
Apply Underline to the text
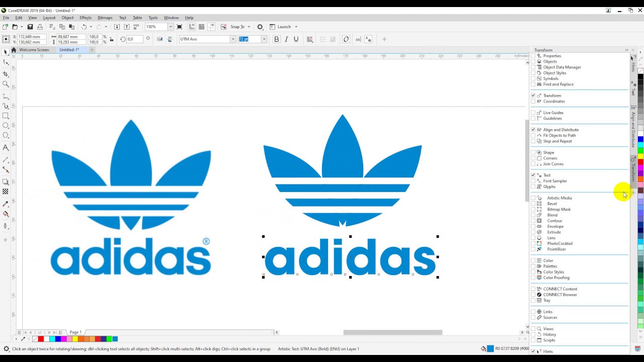click(x=296, y=39)
